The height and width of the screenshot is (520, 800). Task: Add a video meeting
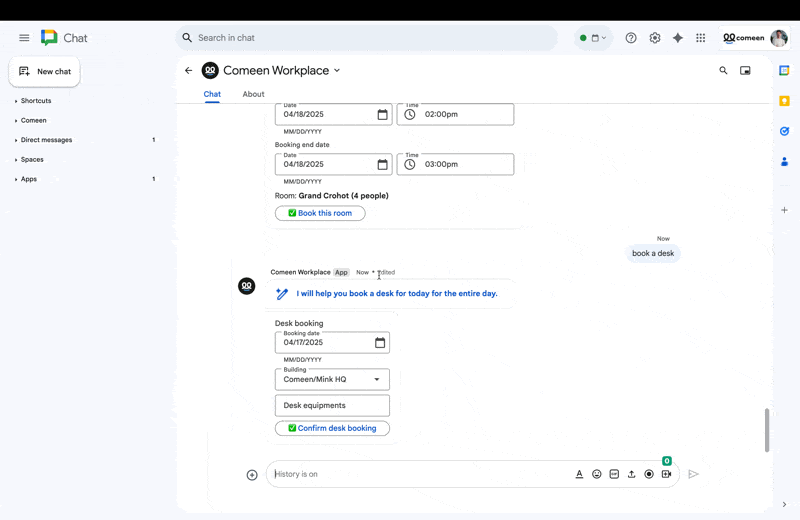pos(666,474)
